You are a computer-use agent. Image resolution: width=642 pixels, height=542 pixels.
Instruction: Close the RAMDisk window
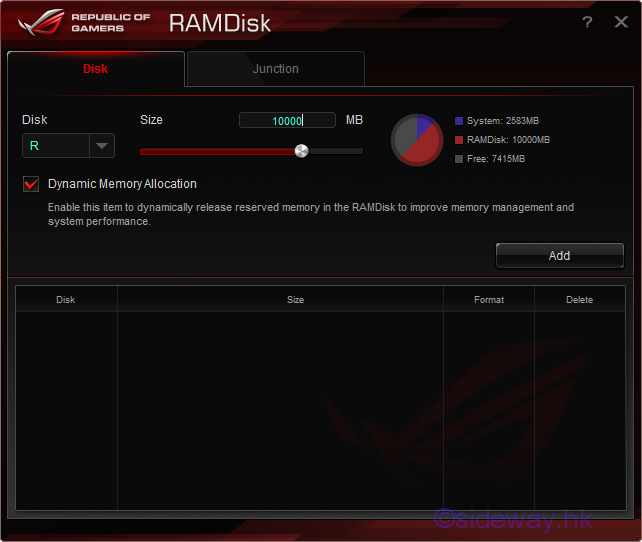[x=621, y=22]
